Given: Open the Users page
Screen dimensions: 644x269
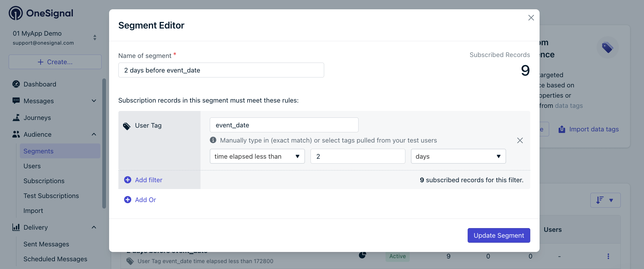Looking at the screenshot, I should point(32,166).
